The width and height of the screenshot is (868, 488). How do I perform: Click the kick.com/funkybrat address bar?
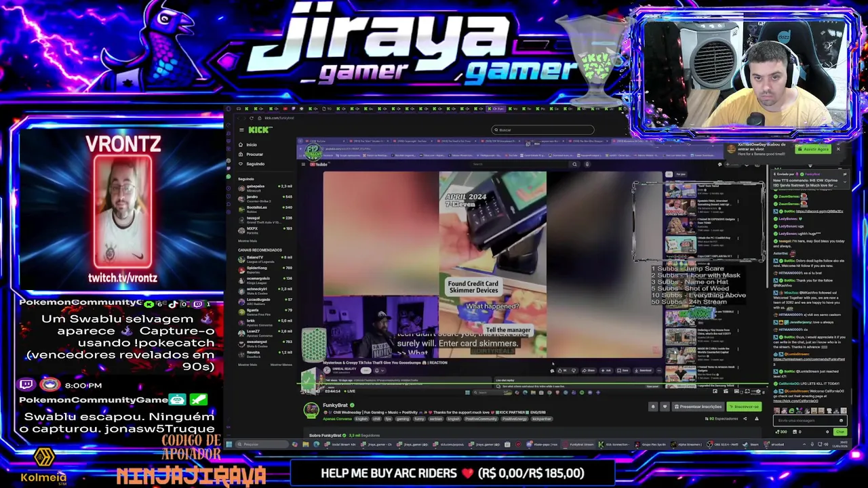pos(279,118)
